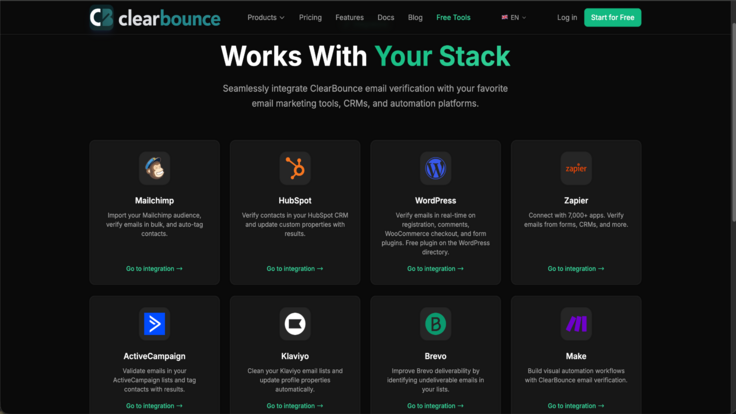Click 'Improve Brevo deliverability' description
The image size is (736, 414).
[x=435, y=380]
